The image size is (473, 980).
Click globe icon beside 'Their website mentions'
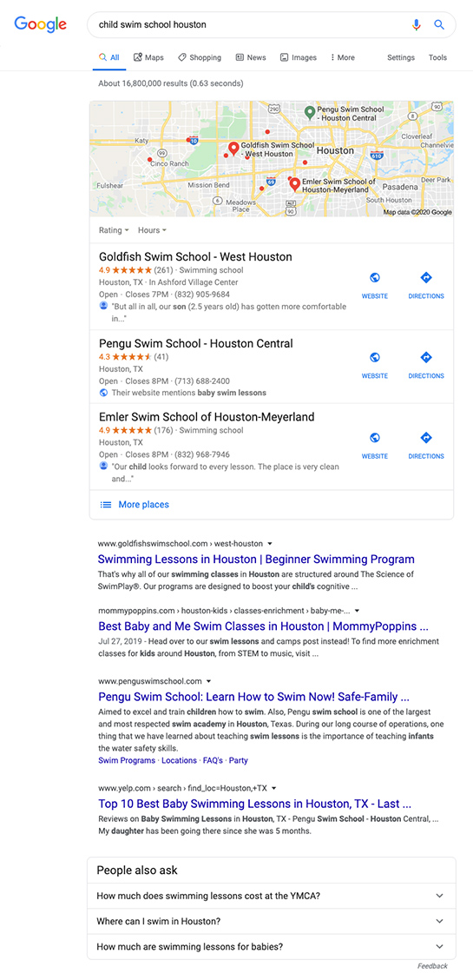tap(103, 393)
